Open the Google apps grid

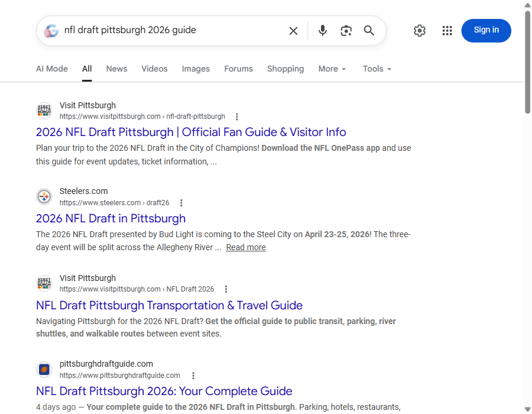coord(447,30)
